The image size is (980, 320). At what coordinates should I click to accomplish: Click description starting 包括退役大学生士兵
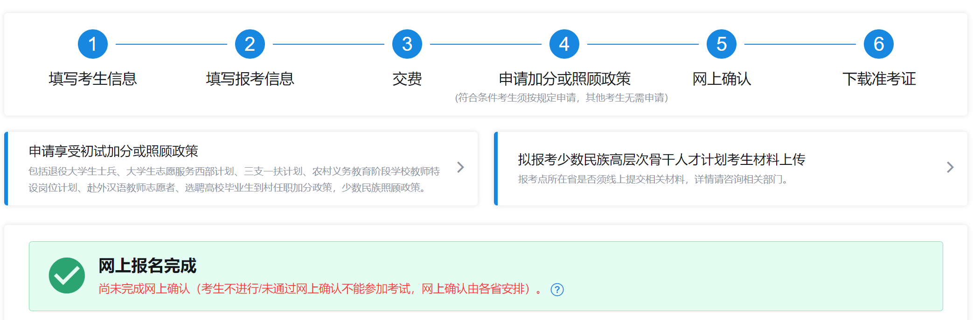(x=234, y=179)
